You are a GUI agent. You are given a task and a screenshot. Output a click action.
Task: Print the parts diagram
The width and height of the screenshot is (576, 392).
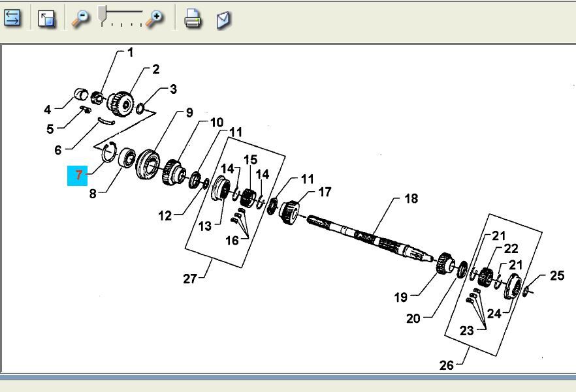point(192,19)
